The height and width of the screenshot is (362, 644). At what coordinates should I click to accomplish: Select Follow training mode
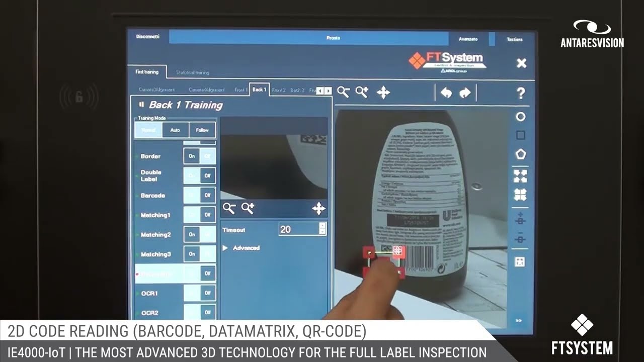(202, 130)
